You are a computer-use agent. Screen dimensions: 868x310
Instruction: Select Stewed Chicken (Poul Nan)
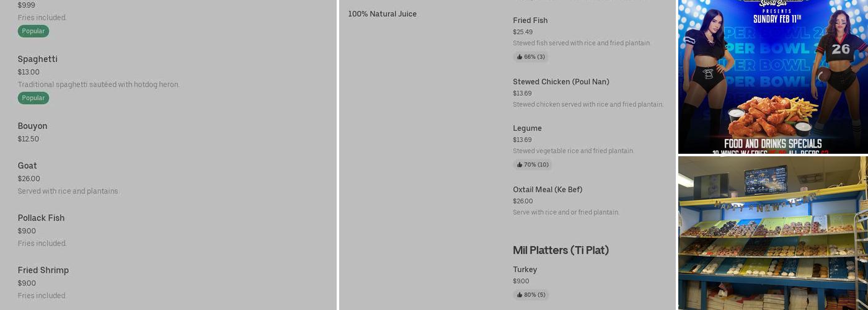[561, 82]
